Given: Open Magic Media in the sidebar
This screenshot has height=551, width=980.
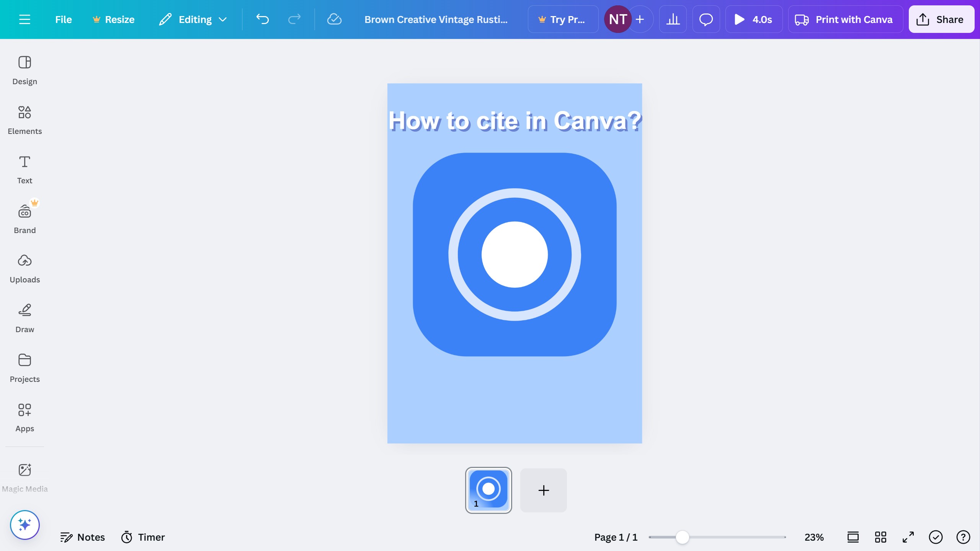Looking at the screenshot, I should pyautogui.click(x=24, y=476).
